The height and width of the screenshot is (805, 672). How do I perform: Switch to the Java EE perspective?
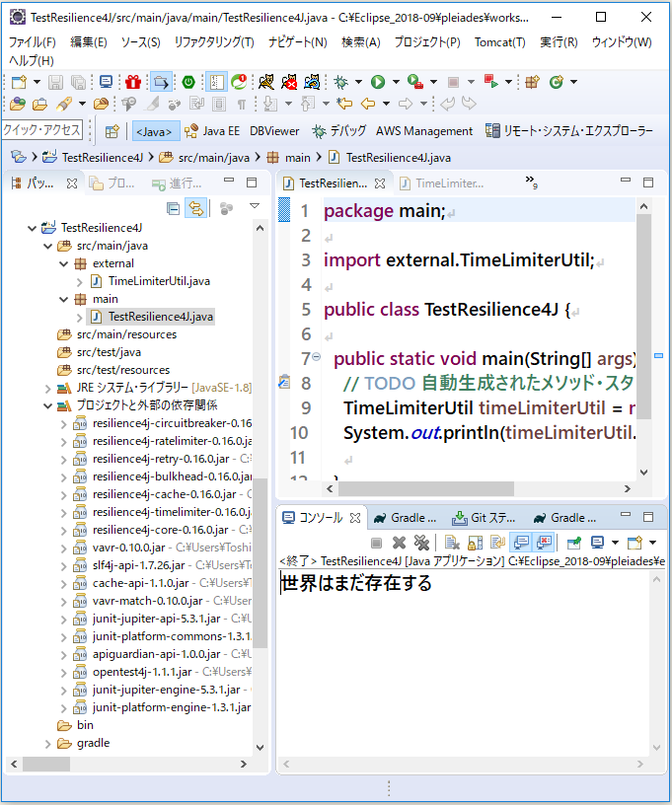(212, 131)
